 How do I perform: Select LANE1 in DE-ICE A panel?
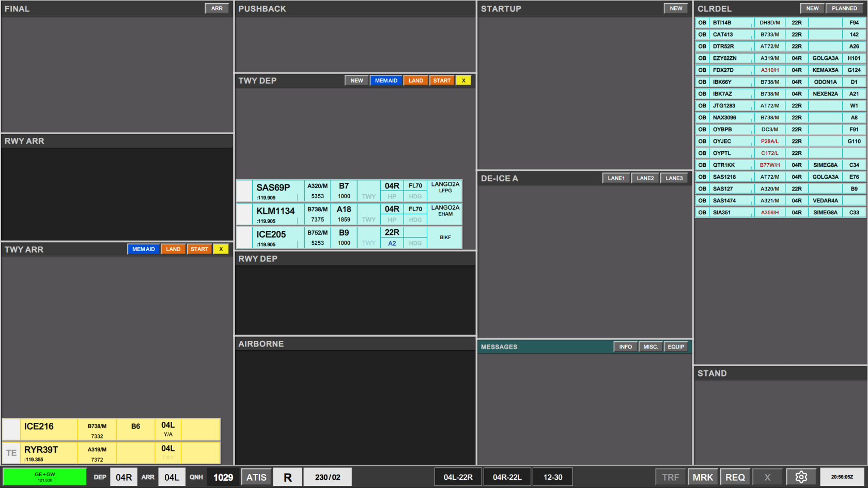[x=616, y=178]
